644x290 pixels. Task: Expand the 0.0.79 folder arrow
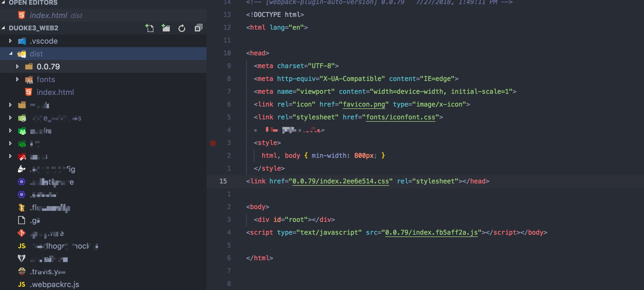(17, 66)
